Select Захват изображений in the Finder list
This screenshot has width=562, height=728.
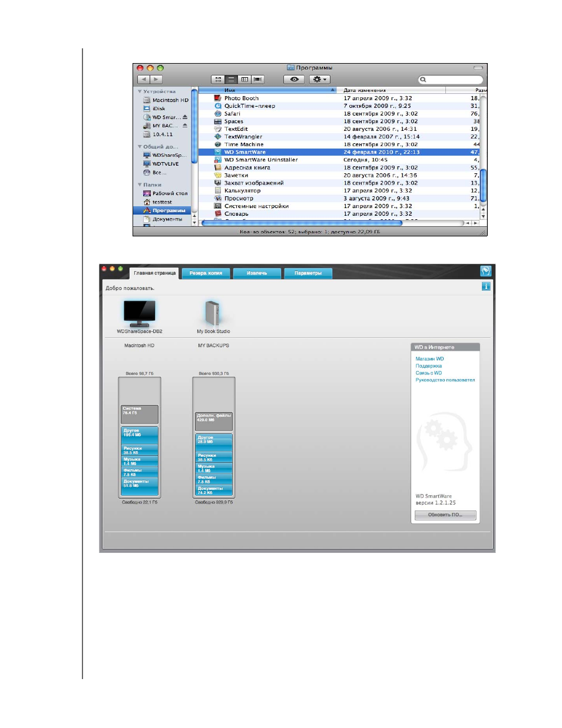tap(339, 183)
